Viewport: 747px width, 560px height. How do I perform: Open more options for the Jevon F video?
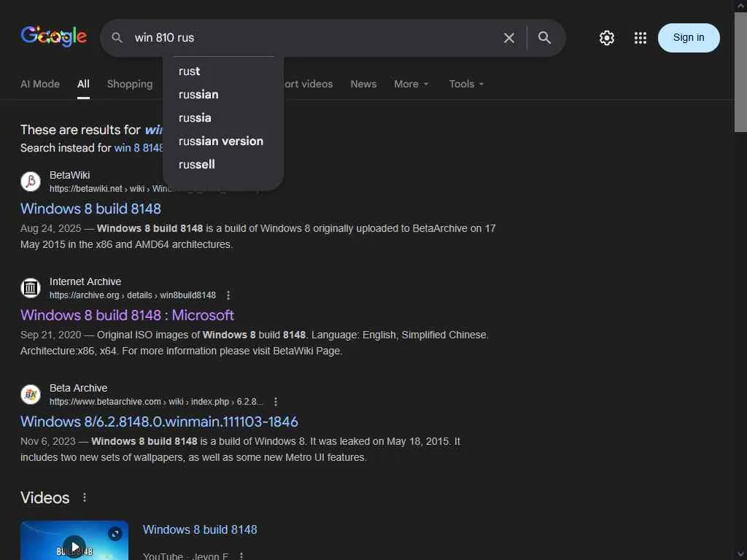(x=241, y=556)
